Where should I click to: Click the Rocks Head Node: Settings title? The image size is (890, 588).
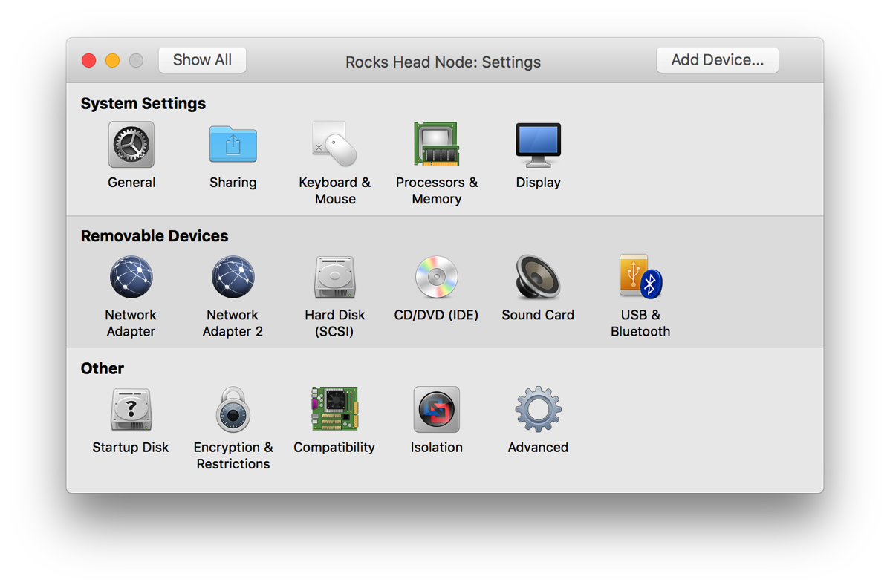point(444,62)
